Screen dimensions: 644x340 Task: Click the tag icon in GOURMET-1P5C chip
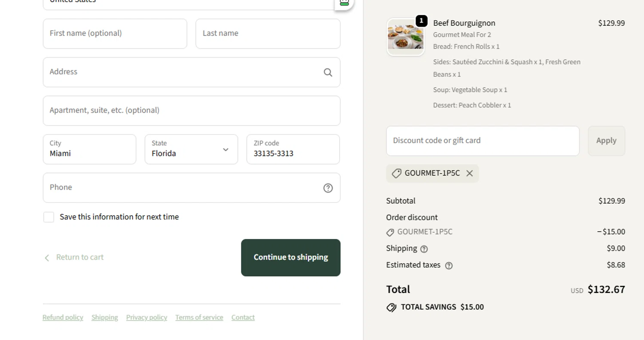click(x=397, y=173)
